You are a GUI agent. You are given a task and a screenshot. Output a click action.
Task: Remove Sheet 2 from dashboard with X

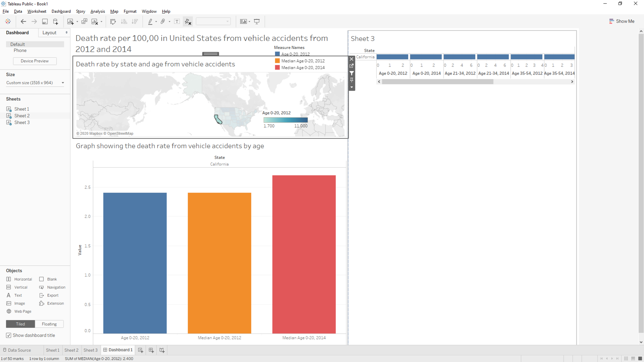pyautogui.click(x=352, y=59)
